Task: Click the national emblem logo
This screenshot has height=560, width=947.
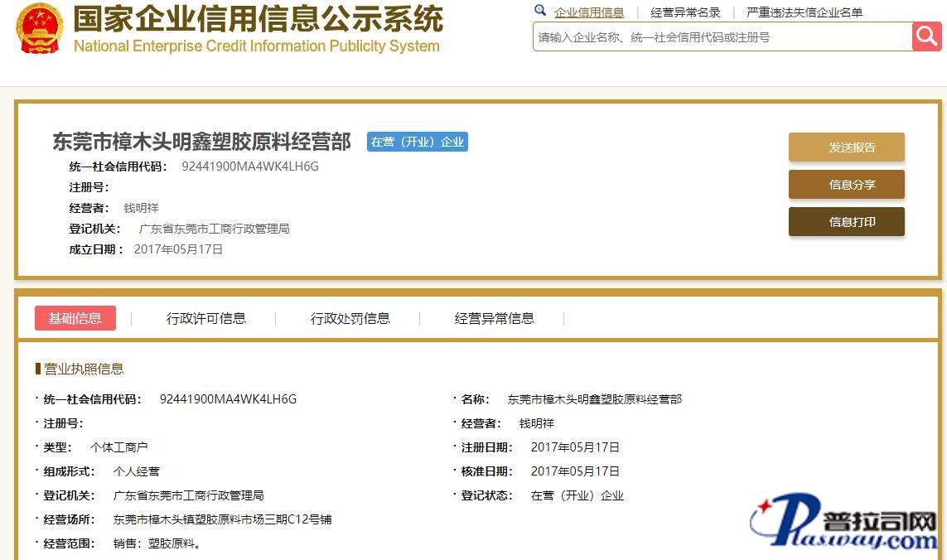Action: 39,28
